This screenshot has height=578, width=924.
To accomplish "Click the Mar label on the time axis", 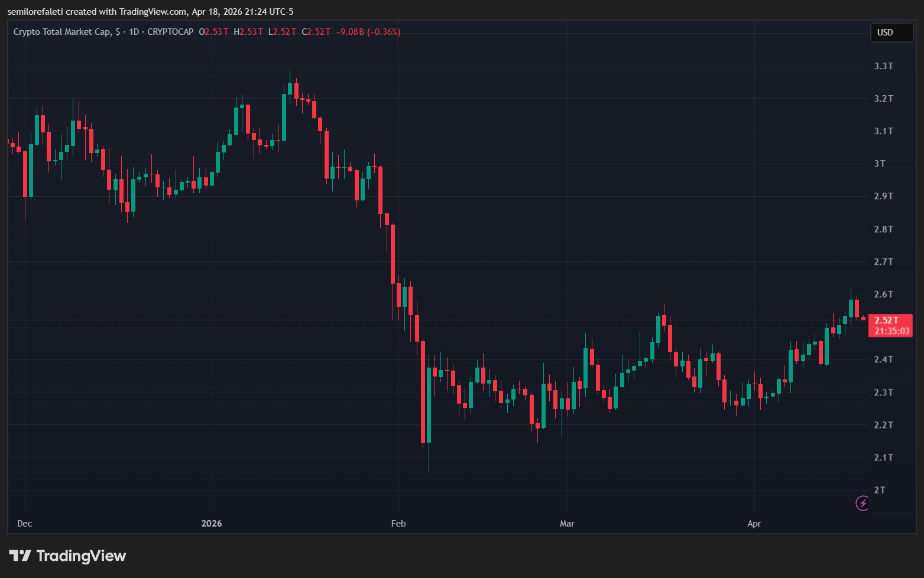I will (567, 524).
